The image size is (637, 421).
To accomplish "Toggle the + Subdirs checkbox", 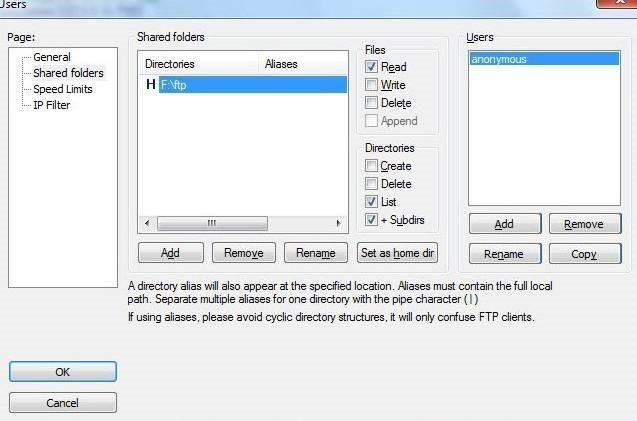I will [372, 220].
